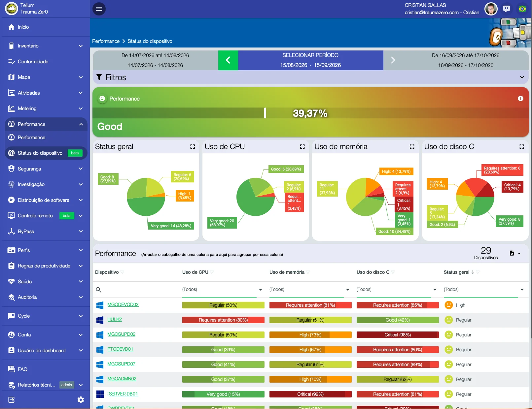This screenshot has height=409, width=532.
Task: Open filter icon on Uso de memória column
Action: [x=308, y=272]
